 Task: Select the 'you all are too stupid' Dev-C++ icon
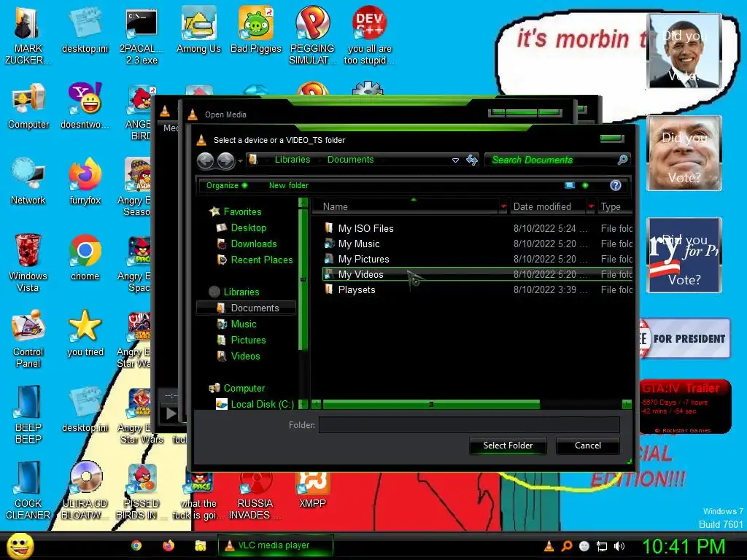(x=369, y=36)
